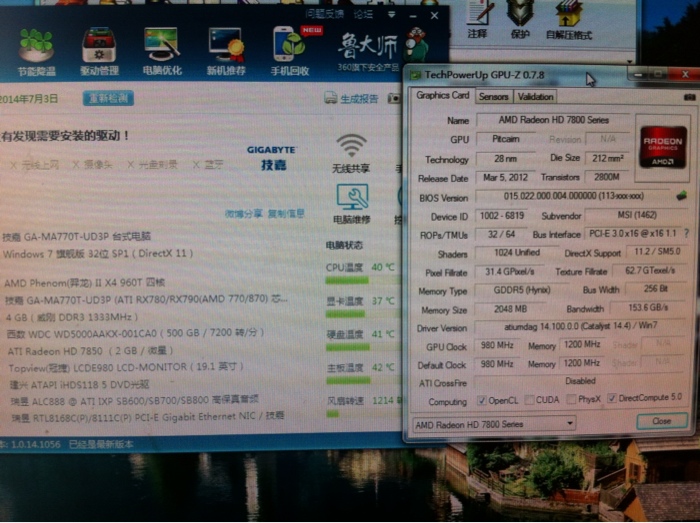Click the ATI CrossFire Disabled field
This screenshot has height=523, width=700.
(x=580, y=382)
